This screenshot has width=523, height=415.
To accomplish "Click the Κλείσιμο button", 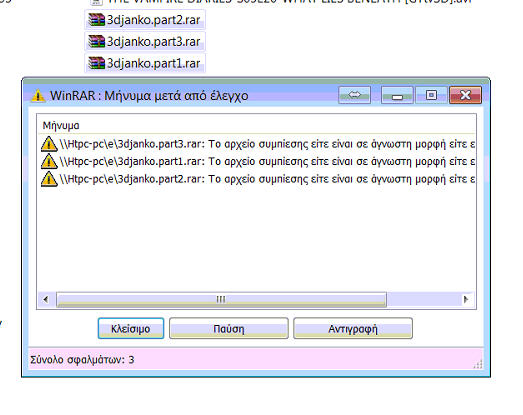I will tap(131, 329).
